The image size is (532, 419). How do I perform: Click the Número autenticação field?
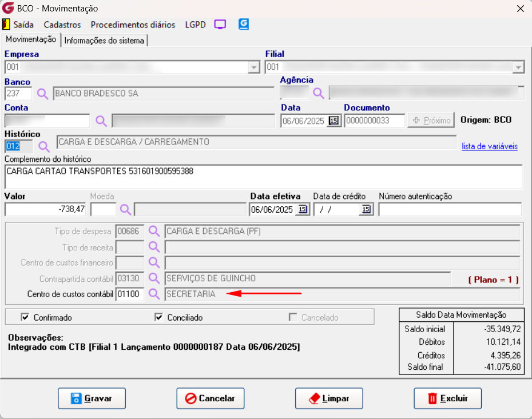[x=450, y=209]
